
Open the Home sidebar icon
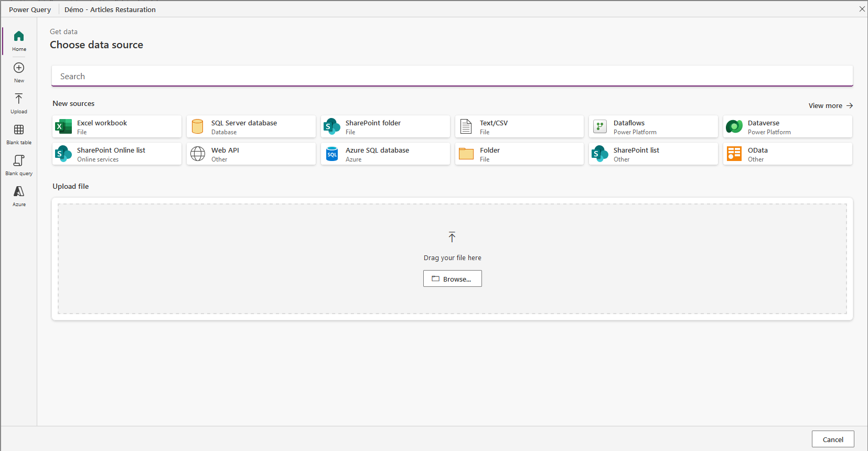click(19, 36)
